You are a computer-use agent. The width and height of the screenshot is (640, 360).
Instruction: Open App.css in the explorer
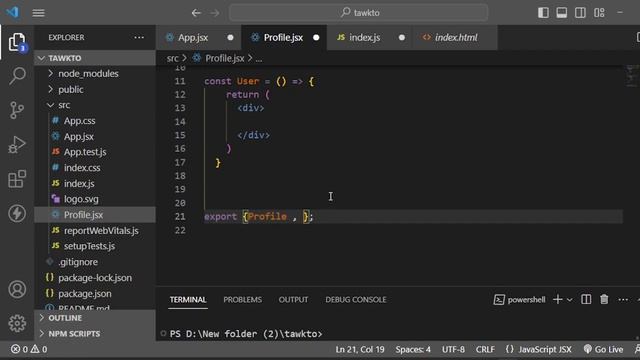95,121
